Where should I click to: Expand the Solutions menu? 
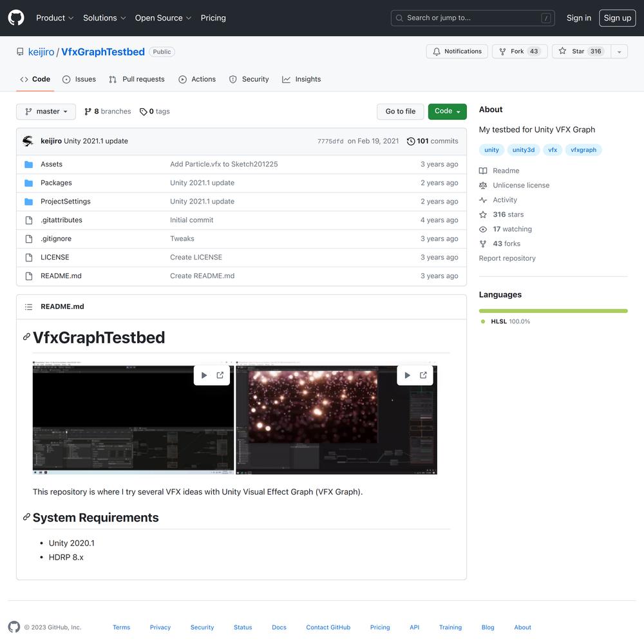click(x=104, y=18)
